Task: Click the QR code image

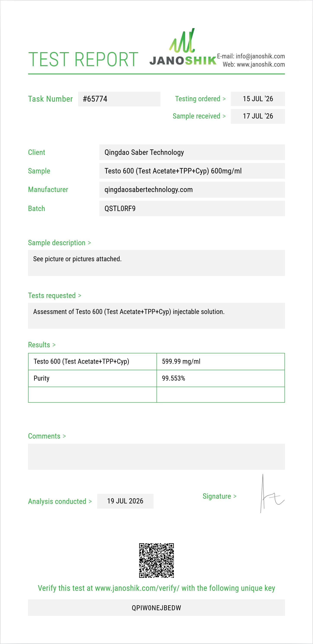Action: click(x=156, y=560)
